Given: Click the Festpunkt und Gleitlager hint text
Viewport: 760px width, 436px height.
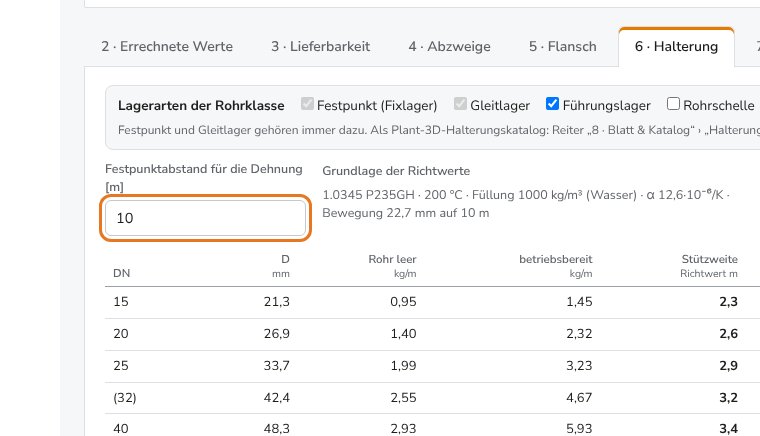Looking at the screenshot, I should tap(439, 130).
